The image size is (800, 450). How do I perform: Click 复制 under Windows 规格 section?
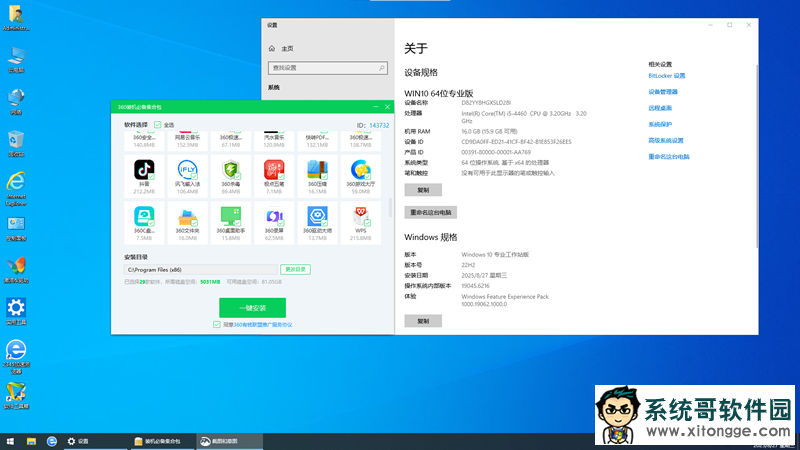[x=423, y=321]
